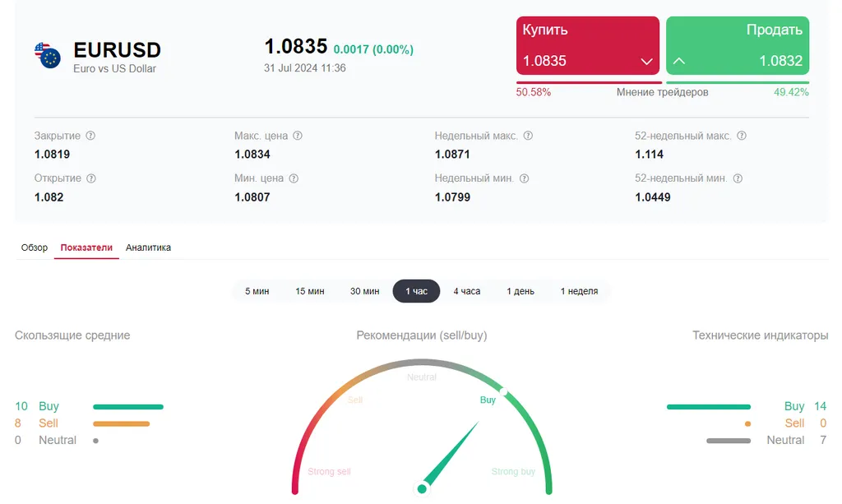Select the 15 мин timeframe
The image size is (842, 504).
tap(310, 291)
